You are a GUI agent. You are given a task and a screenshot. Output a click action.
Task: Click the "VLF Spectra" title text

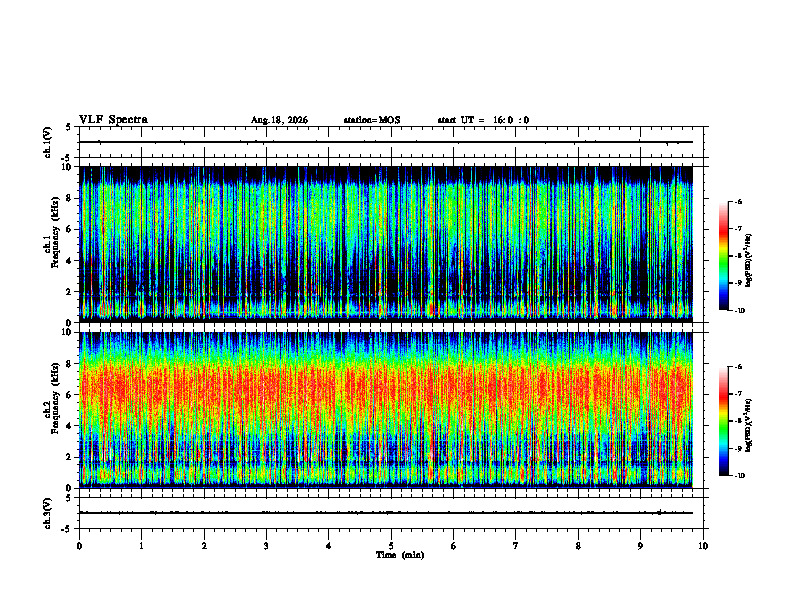coord(113,120)
